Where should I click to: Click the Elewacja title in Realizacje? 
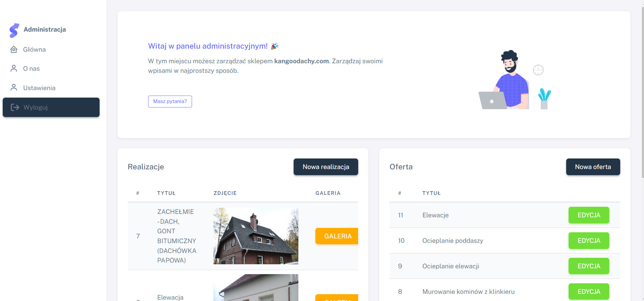coord(170,297)
